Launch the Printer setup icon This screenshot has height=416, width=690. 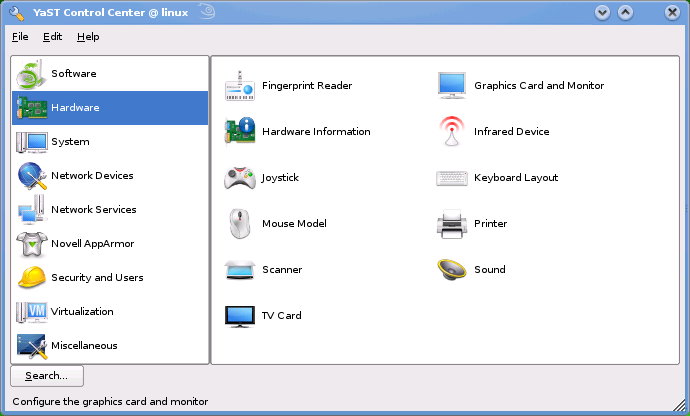coord(452,224)
